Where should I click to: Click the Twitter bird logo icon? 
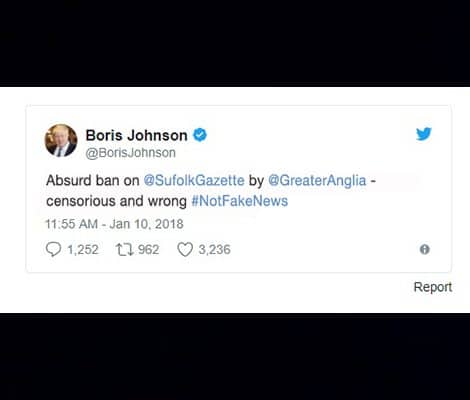pyautogui.click(x=424, y=134)
